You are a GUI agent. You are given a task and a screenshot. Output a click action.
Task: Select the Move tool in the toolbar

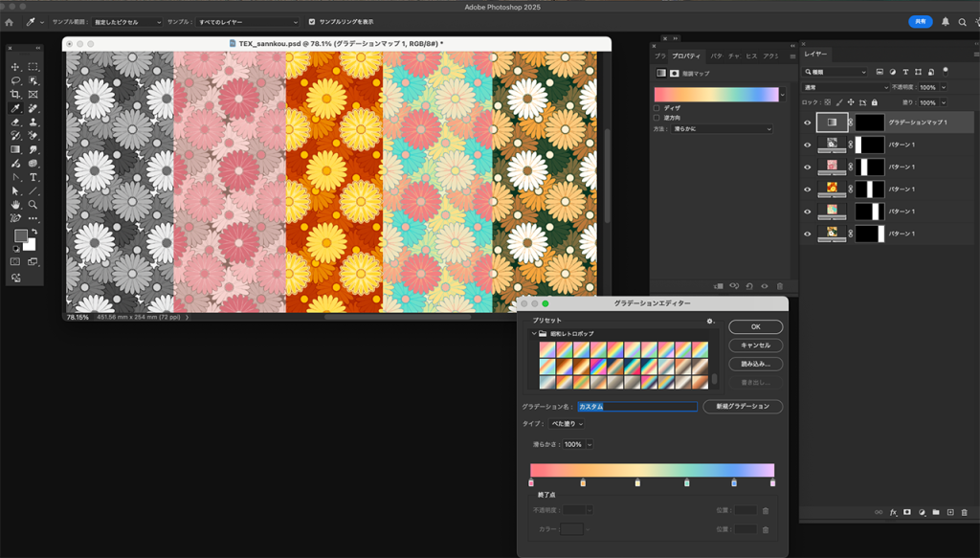[x=15, y=67]
